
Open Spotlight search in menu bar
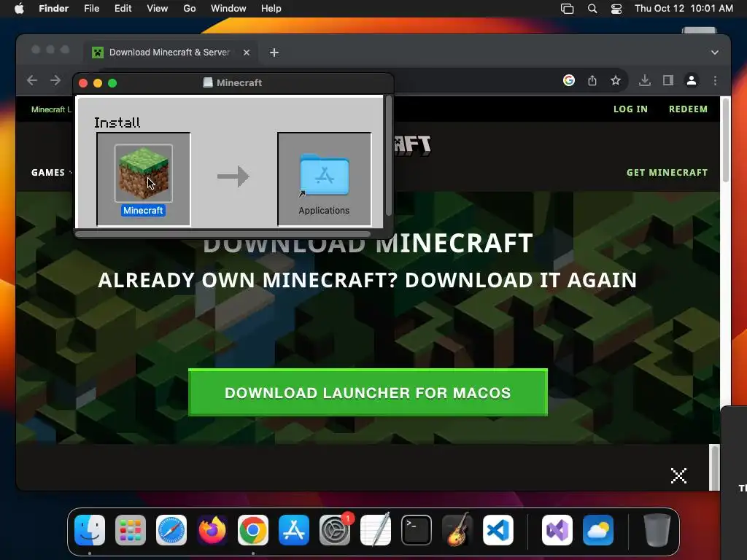pyautogui.click(x=592, y=9)
